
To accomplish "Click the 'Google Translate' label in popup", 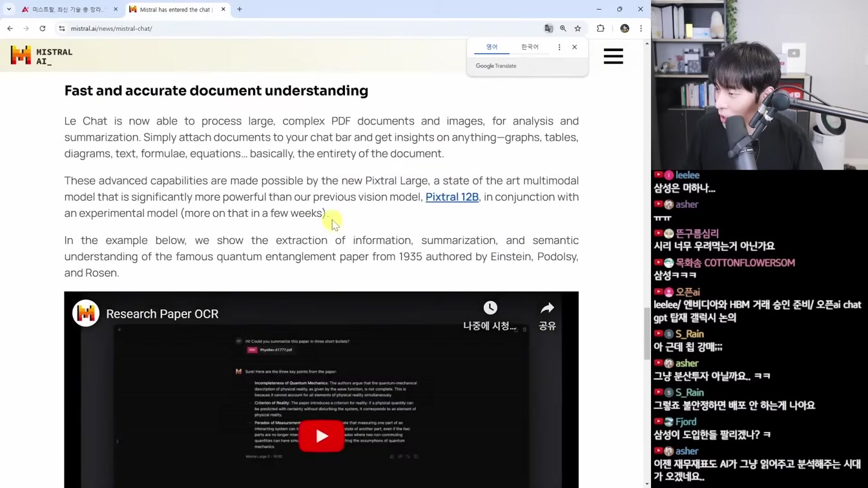I will point(496,66).
